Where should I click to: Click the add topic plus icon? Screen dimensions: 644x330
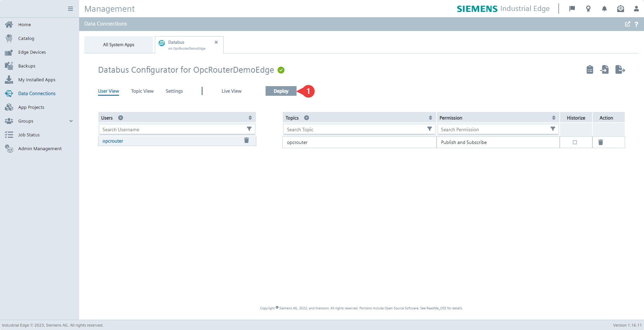(307, 118)
